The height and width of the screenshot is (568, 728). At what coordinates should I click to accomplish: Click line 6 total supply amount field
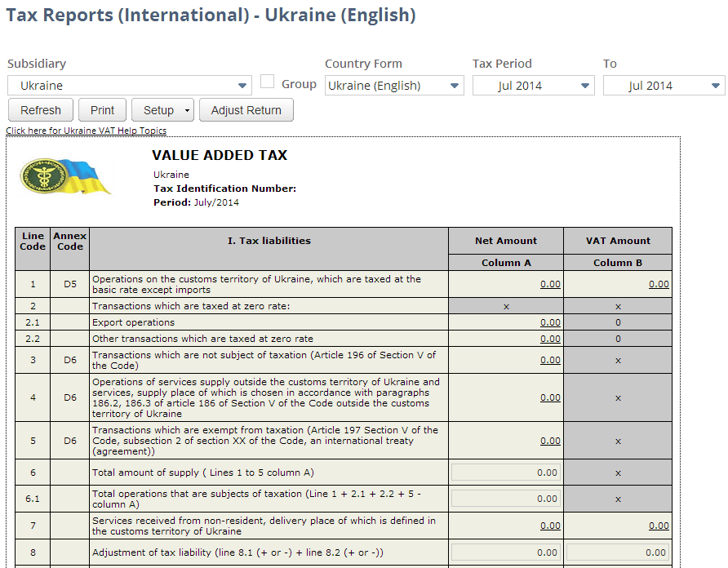(x=506, y=473)
